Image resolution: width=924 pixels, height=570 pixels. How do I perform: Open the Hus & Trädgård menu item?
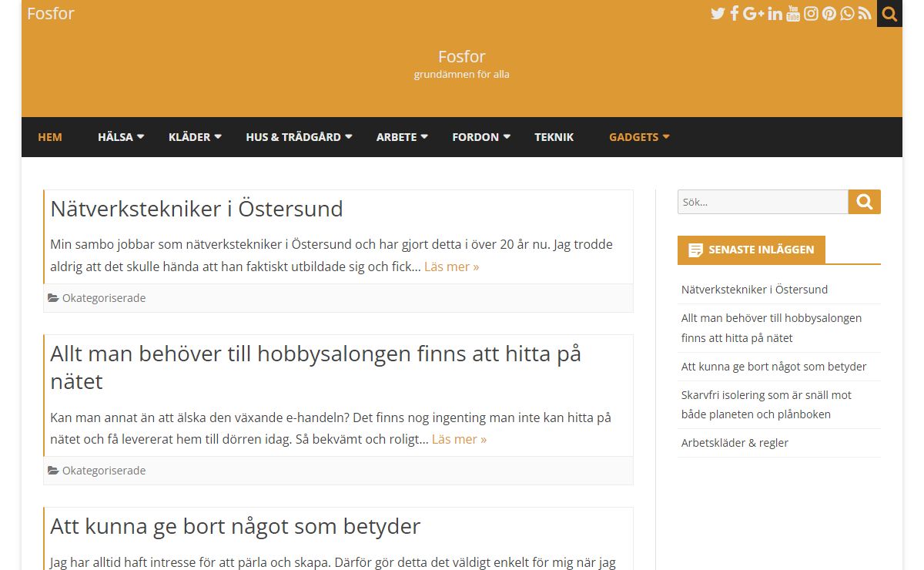(293, 137)
